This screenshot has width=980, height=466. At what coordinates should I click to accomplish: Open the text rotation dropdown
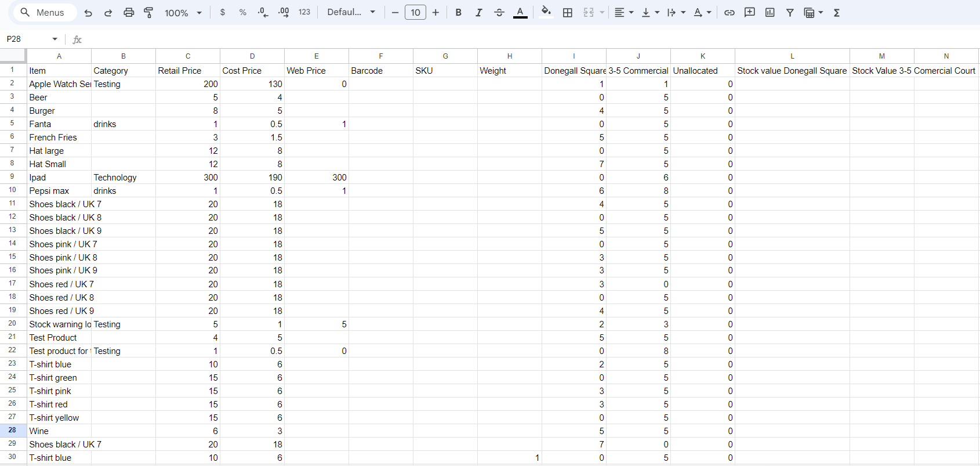click(x=702, y=12)
